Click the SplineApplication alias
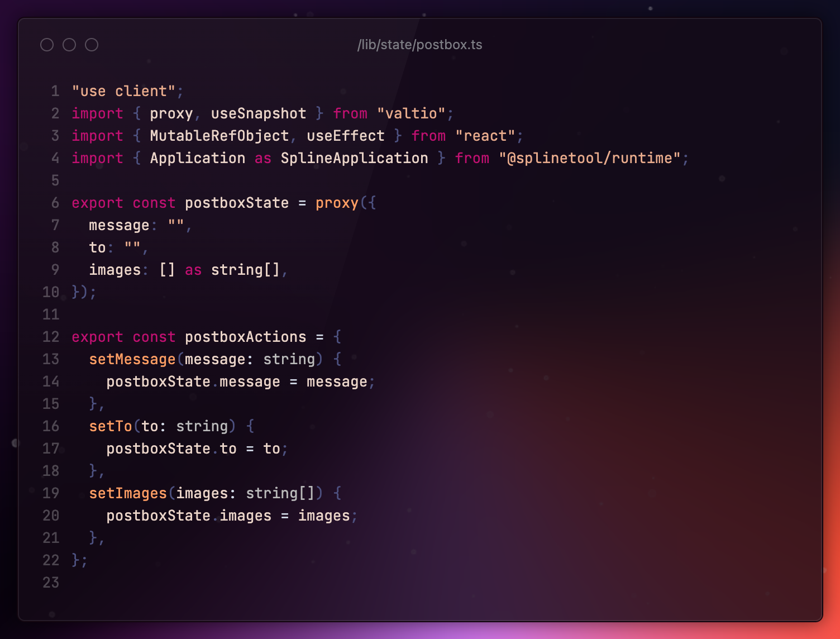Screen dimensions: 840x639 354,158
